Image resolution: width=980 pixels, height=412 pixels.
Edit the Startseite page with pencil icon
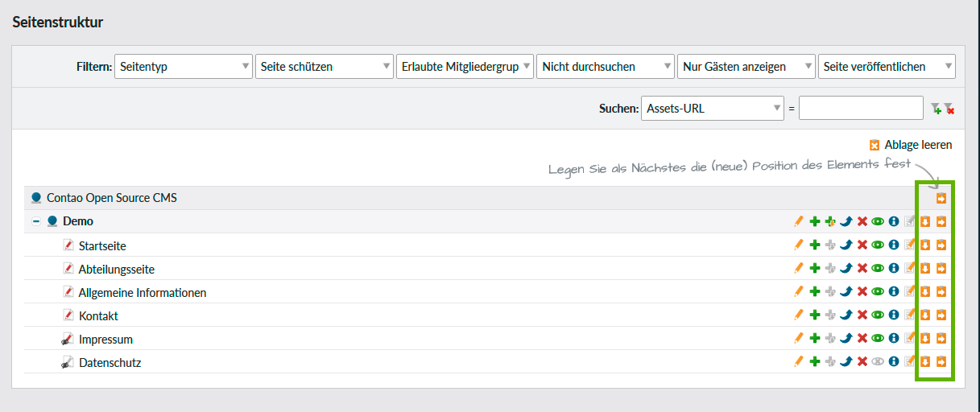tap(799, 245)
